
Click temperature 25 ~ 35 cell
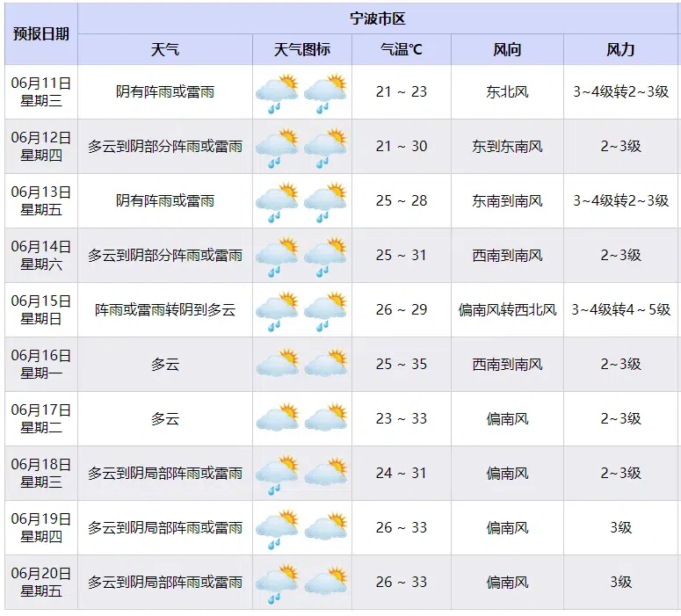tap(402, 364)
